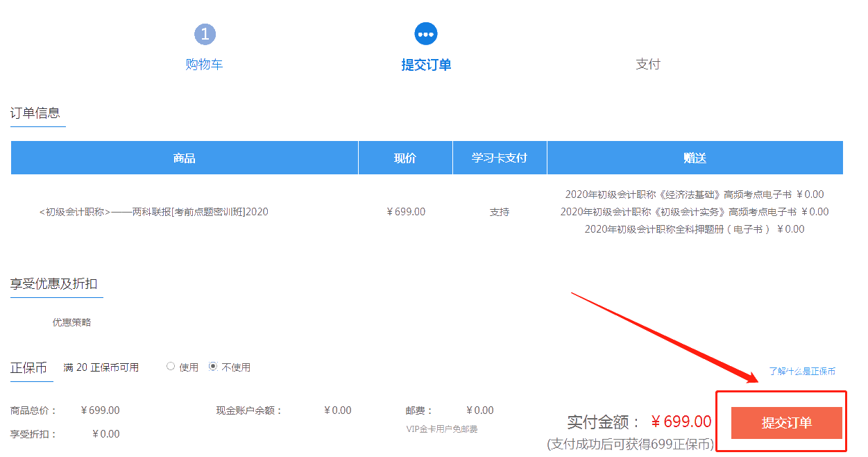Open the 支付 payment step
Screen dimensions: 868x457
647,63
